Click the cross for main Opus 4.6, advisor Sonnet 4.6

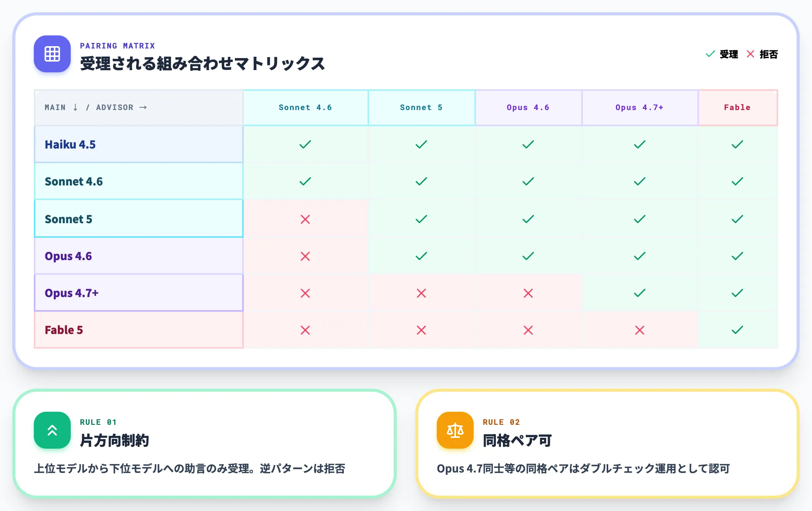pos(305,256)
